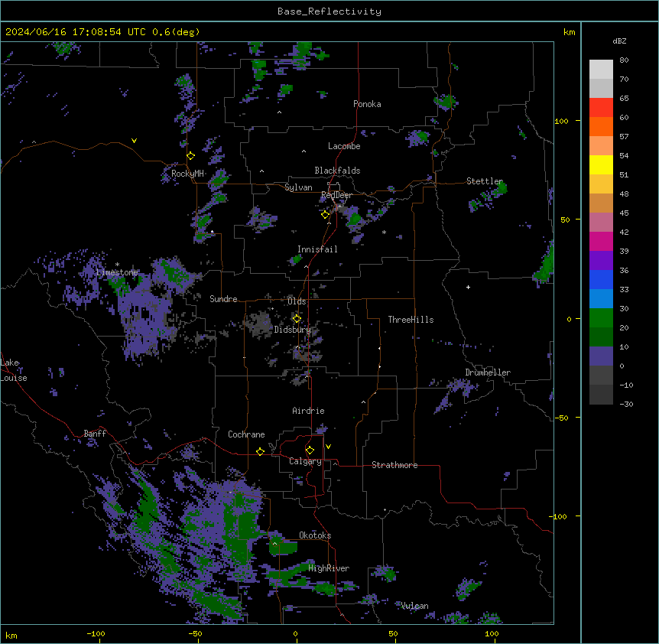659x644 pixels.
Task: Click the -100 tick label on the bottom axis
Action: (x=96, y=633)
